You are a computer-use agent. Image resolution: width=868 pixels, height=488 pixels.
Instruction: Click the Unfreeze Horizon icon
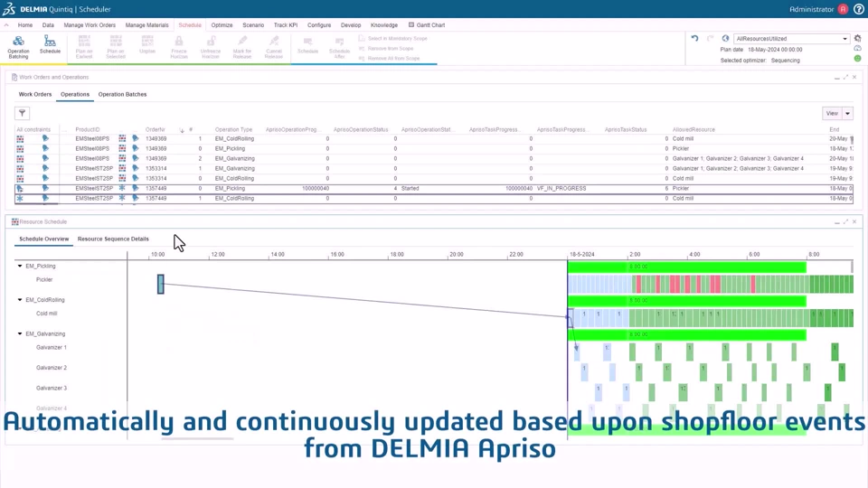coord(211,46)
